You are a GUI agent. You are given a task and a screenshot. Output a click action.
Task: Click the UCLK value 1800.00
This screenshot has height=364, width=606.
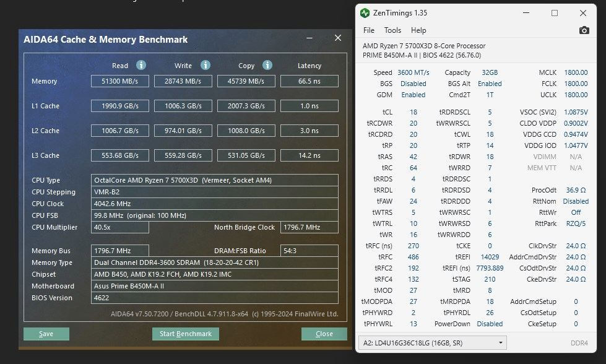tap(576, 95)
